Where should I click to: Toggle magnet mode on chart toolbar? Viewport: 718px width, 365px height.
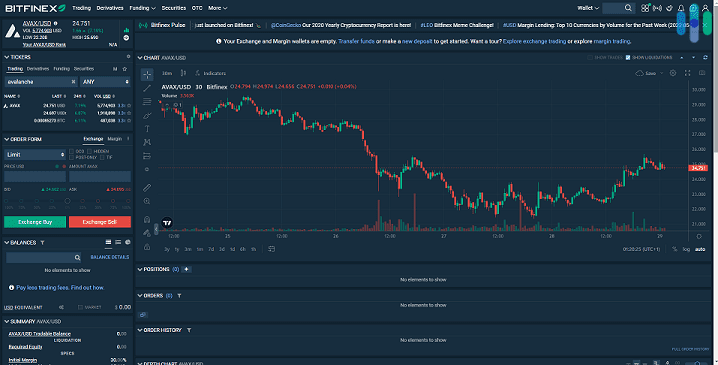147,219
